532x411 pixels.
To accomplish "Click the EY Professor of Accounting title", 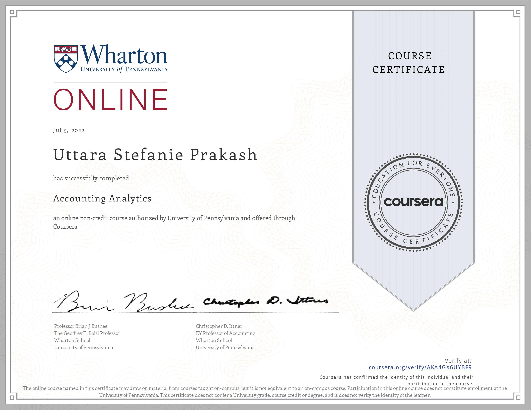I will (x=226, y=333).
